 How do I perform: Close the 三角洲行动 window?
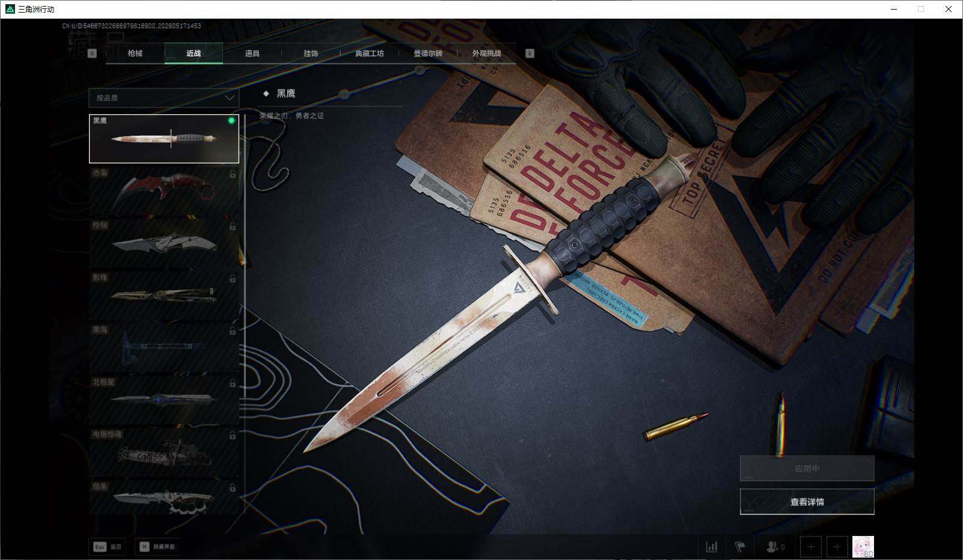[x=949, y=9]
